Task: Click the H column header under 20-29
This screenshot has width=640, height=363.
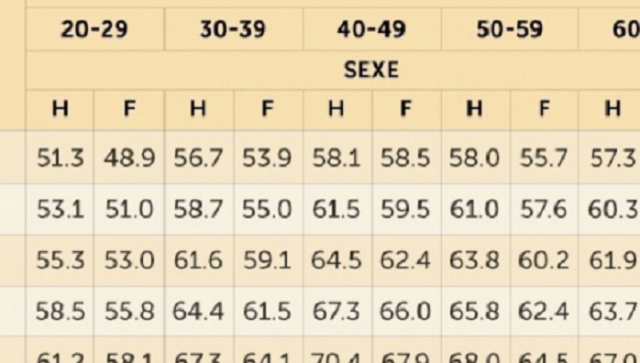Action: (x=60, y=109)
